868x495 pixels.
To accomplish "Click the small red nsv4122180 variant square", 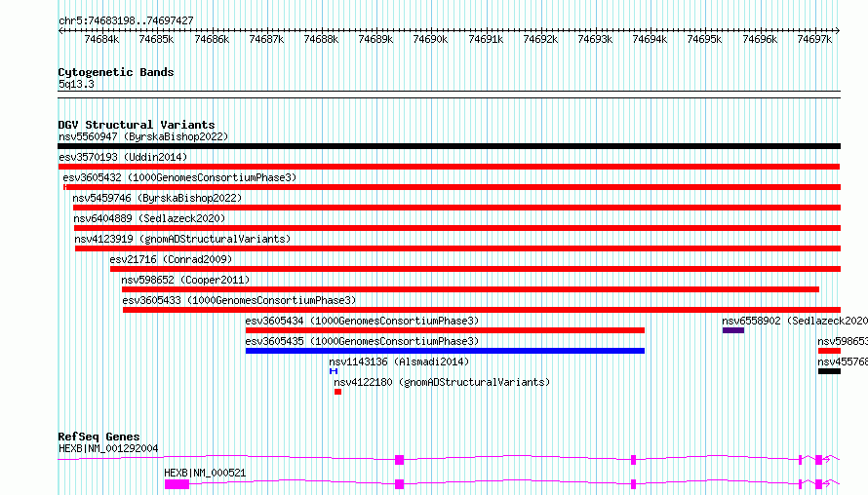I will point(337,392).
